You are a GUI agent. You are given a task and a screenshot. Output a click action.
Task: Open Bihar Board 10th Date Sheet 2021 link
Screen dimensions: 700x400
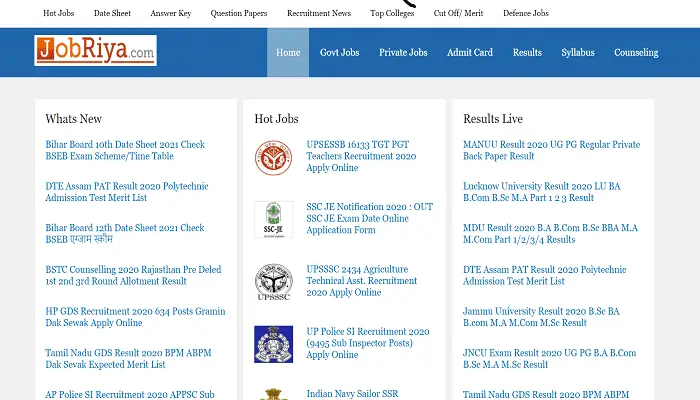(x=125, y=150)
